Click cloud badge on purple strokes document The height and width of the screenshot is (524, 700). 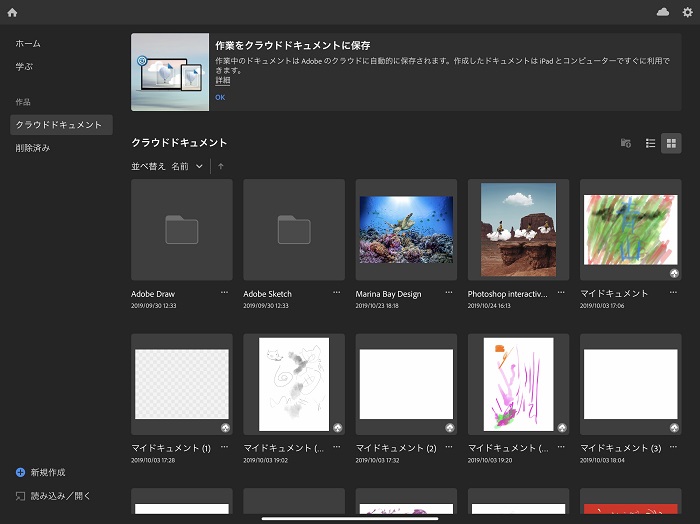(562, 428)
